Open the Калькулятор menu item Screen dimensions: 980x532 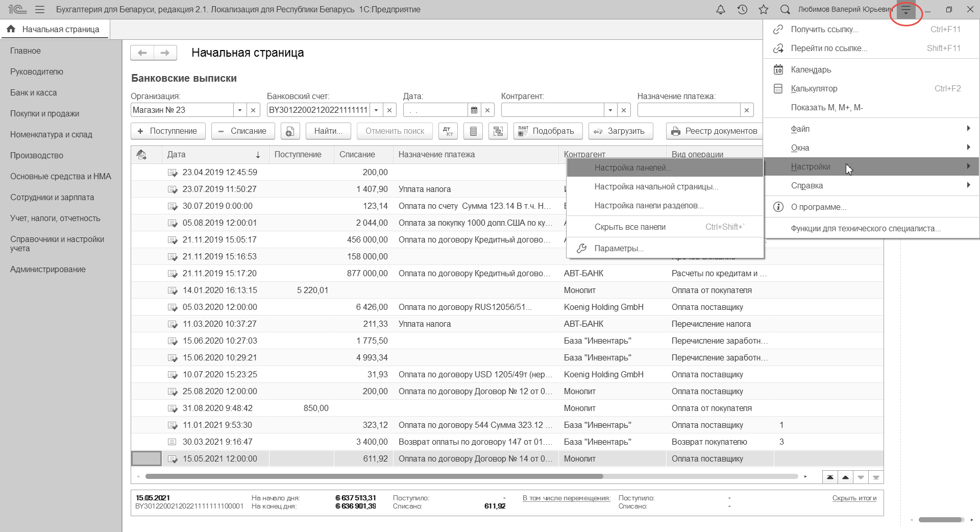[814, 89]
